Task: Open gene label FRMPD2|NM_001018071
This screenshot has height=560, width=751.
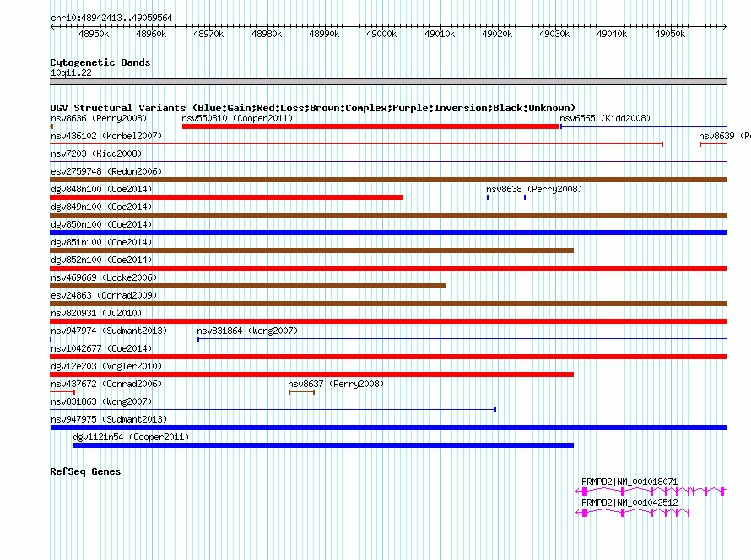Action: tap(629, 482)
